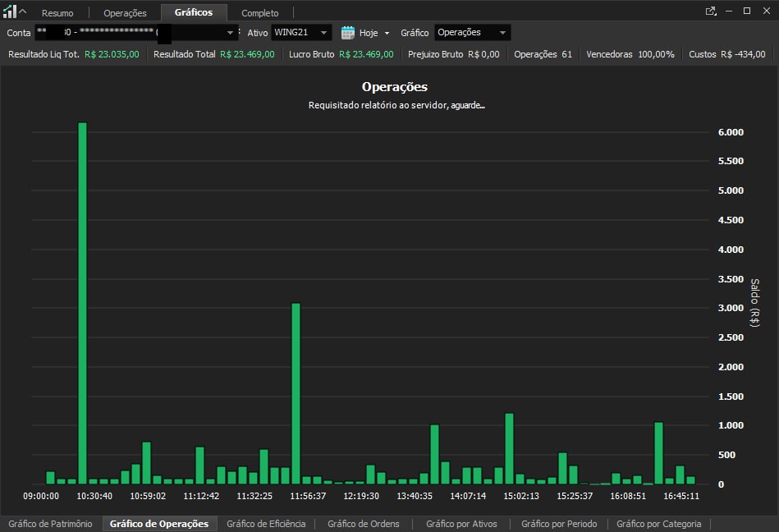Click the 09:00:00 time axis label
This screenshot has width=779, height=532.
coord(41,496)
